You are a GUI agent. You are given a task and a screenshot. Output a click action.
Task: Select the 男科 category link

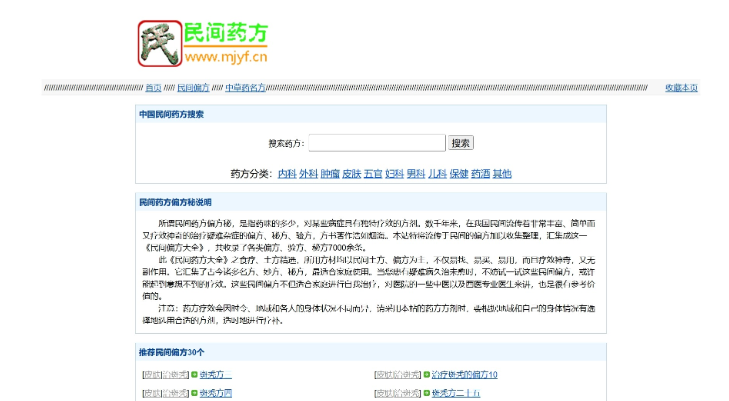[416, 174]
